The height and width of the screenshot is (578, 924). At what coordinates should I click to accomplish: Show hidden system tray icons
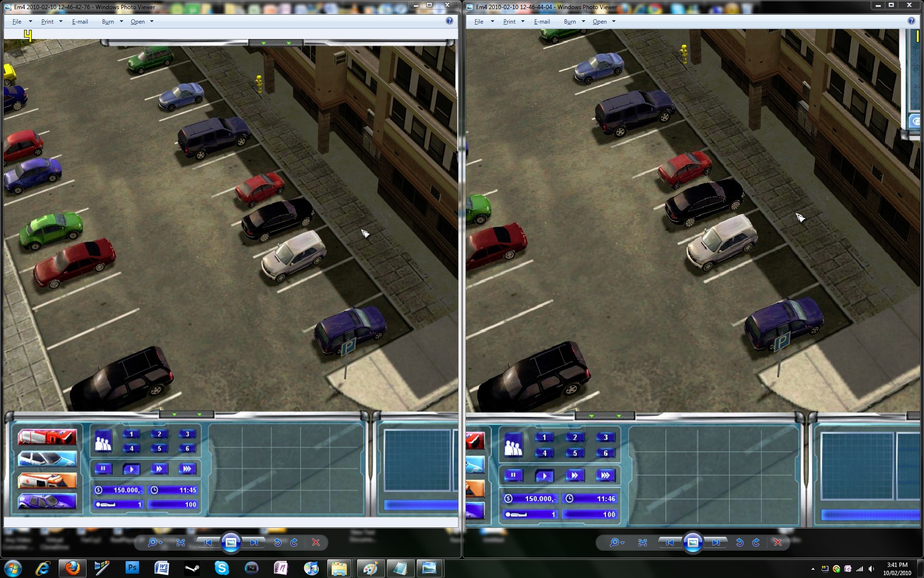(813, 569)
